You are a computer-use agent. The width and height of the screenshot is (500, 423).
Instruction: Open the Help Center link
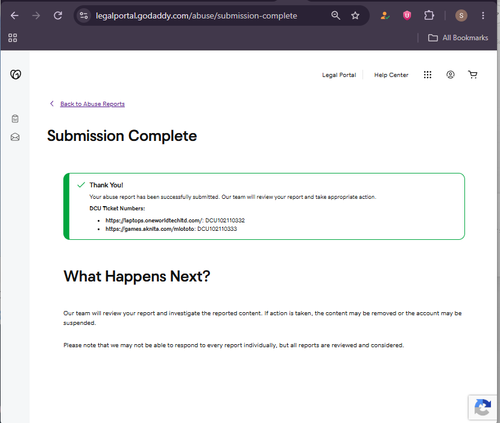391,75
